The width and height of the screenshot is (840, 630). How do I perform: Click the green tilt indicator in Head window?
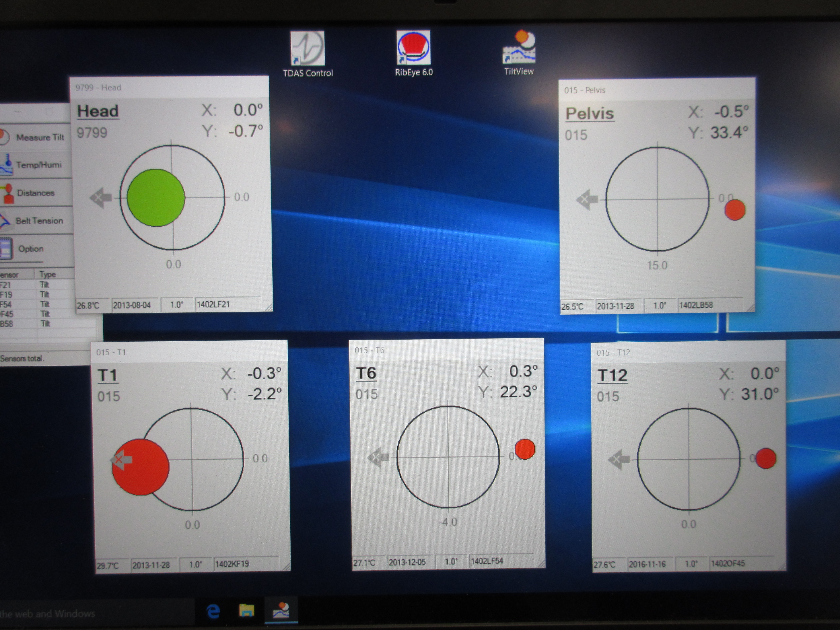click(156, 198)
